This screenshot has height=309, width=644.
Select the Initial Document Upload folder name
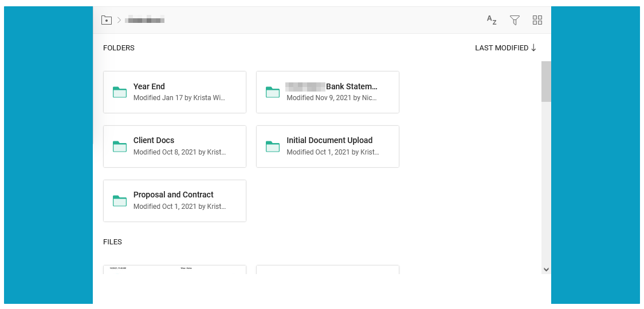tap(329, 140)
